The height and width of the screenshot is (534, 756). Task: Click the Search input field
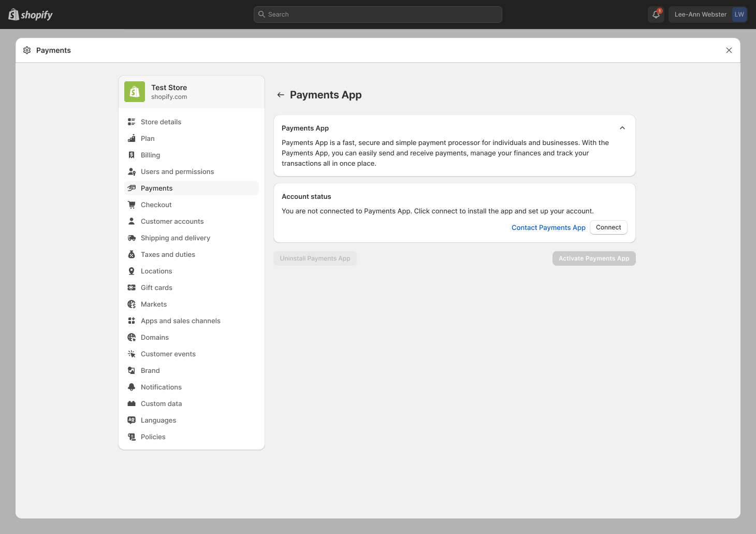[x=378, y=15]
